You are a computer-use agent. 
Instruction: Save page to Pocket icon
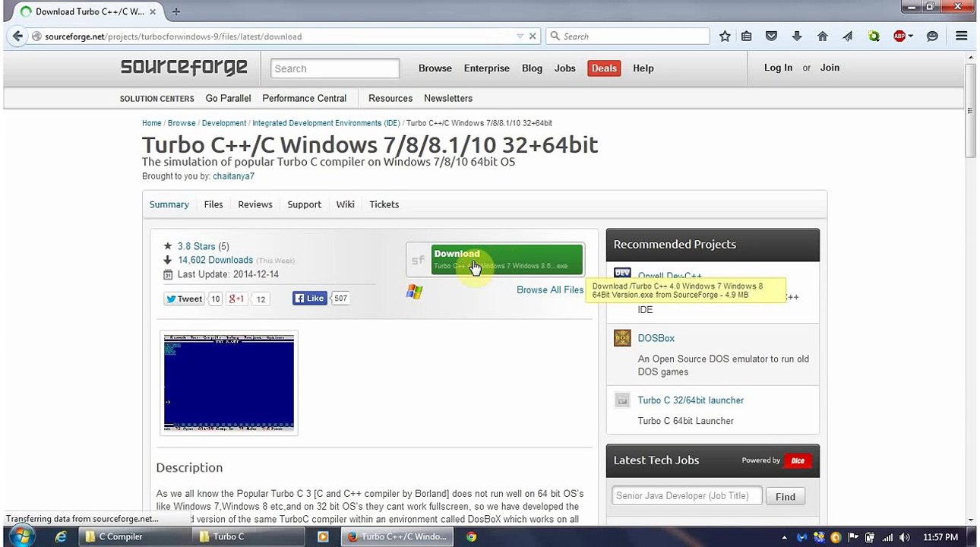coord(771,36)
